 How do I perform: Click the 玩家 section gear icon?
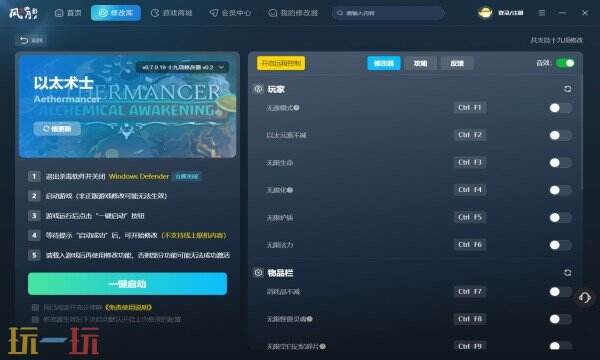(x=258, y=89)
